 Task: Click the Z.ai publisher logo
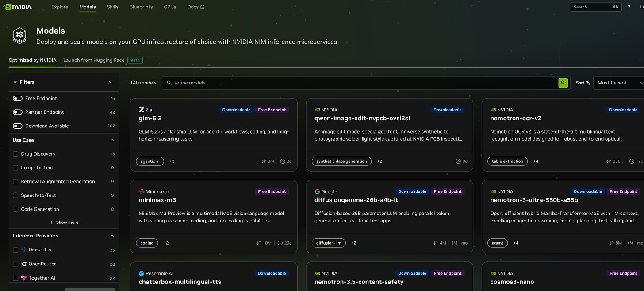point(141,110)
